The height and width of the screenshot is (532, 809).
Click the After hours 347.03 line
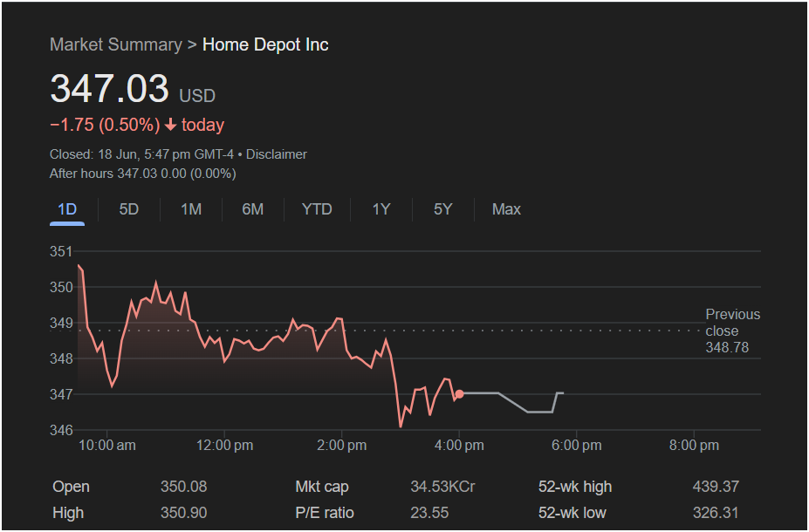pos(143,174)
